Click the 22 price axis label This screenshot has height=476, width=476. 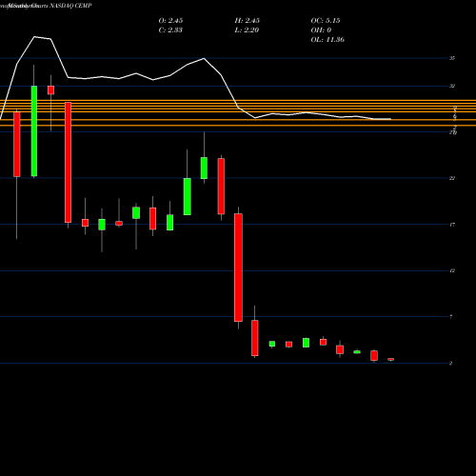pos(452,178)
